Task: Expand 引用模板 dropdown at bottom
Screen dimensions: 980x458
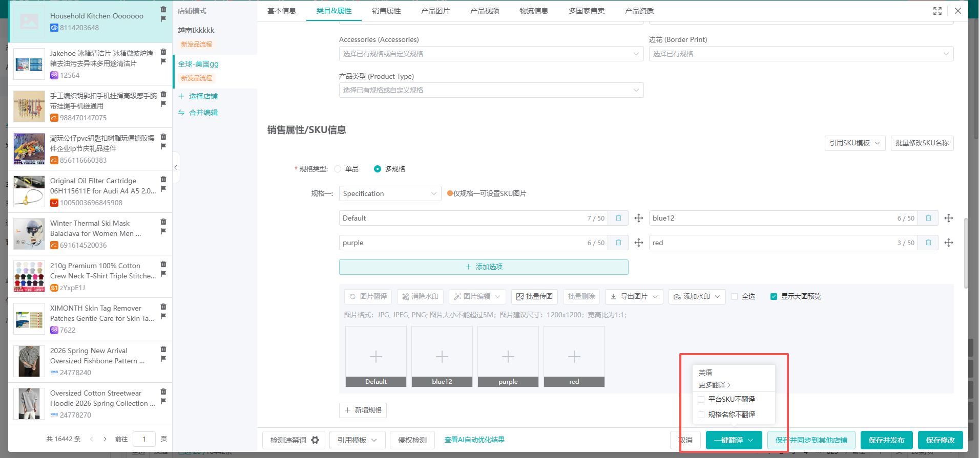Action: 357,440
